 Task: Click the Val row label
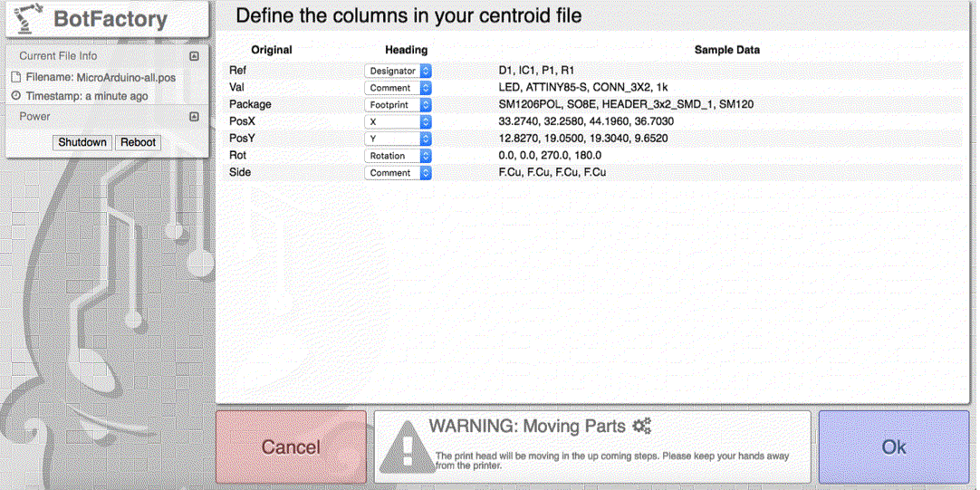tap(237, 88)
